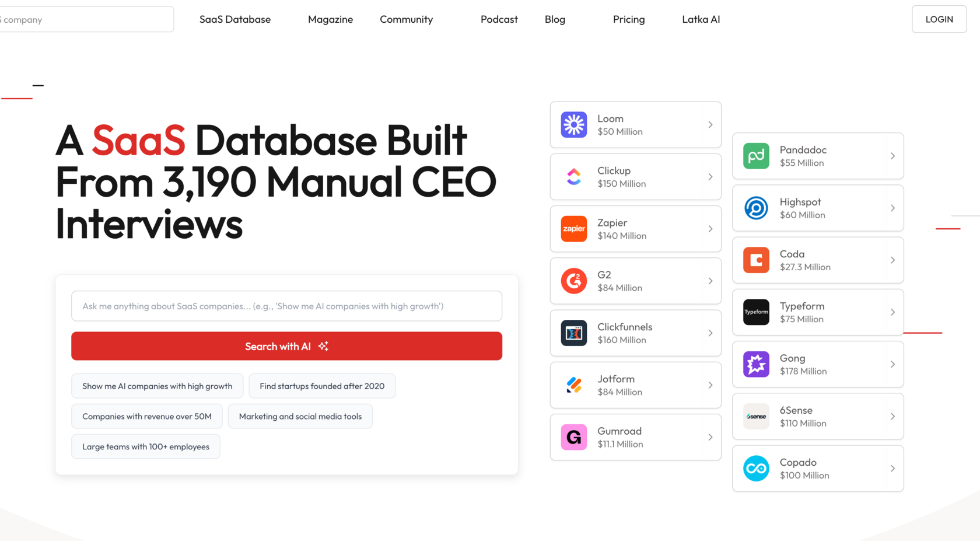Open Clickup card via its chevron arrow
The height and width of the screenshot is (541, 980).
click(710, 177)
